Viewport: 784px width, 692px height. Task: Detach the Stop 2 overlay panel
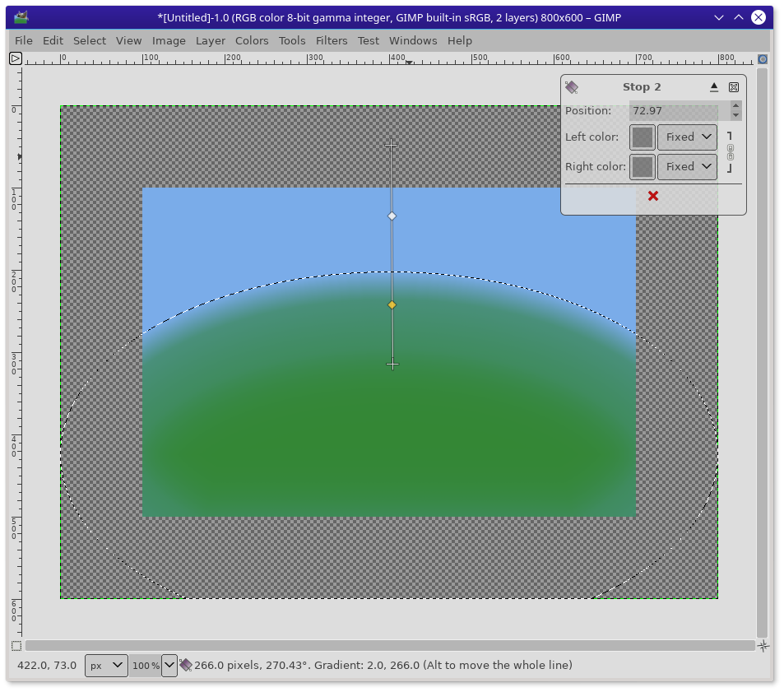[734, 87]
